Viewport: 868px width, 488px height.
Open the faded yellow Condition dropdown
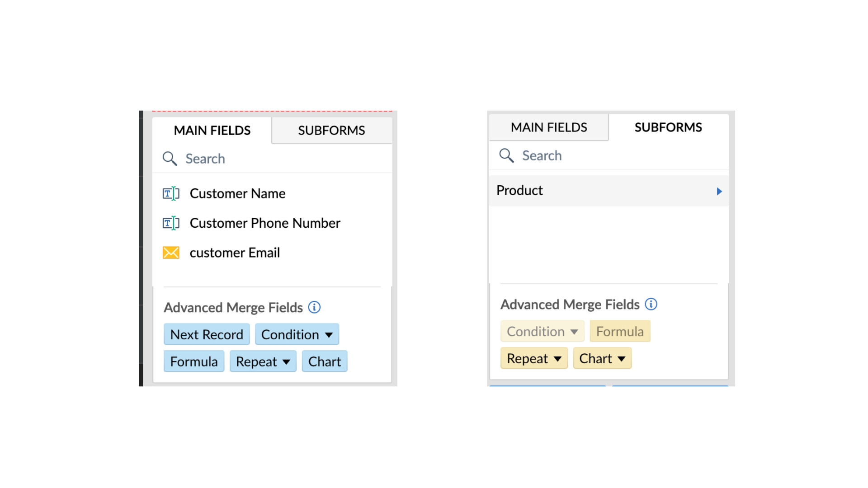coord(542,331)
